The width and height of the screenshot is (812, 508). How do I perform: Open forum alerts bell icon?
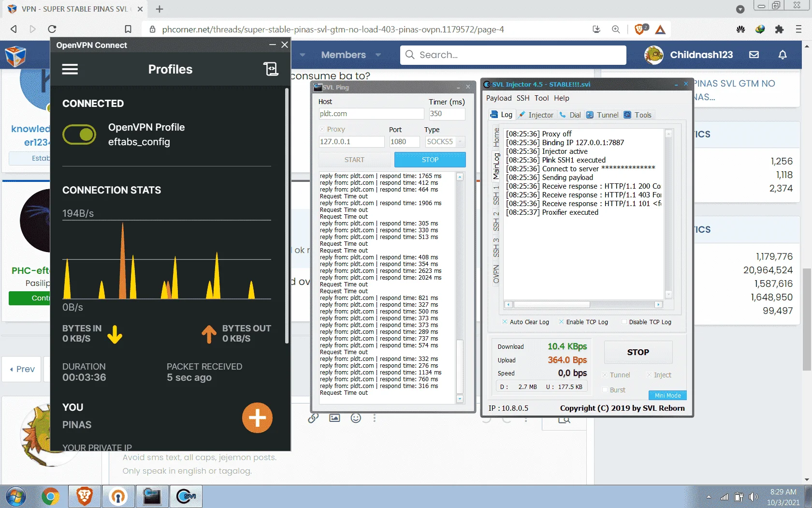[x=783, y=55]
